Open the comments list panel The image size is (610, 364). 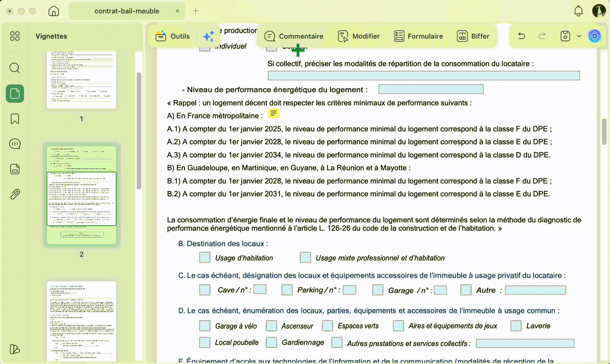point(15,144)
